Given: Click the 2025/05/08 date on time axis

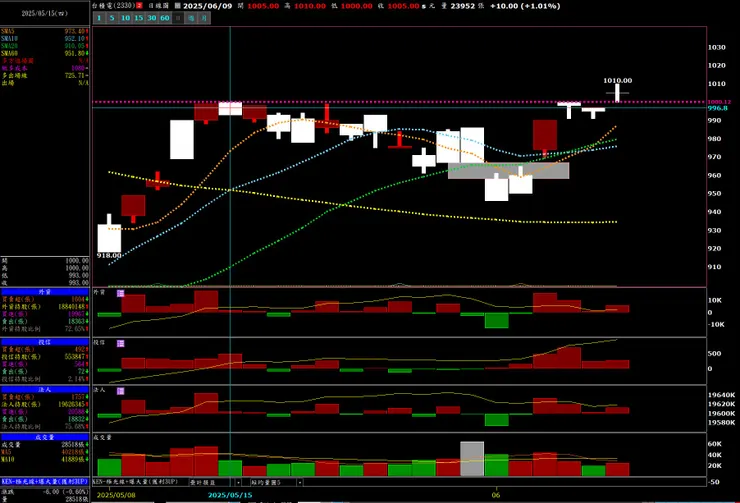Looking at the screenshot, I should pyautogui.click(x=116, y=495).
